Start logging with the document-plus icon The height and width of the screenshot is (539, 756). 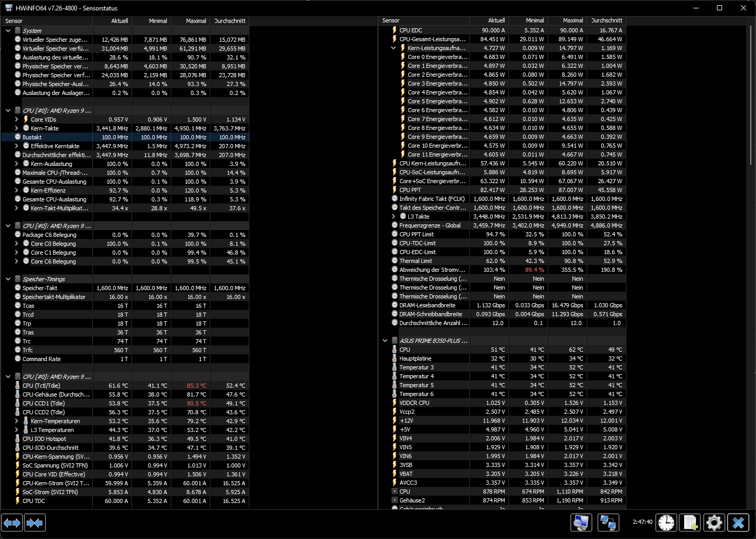(x=690, y=522)
